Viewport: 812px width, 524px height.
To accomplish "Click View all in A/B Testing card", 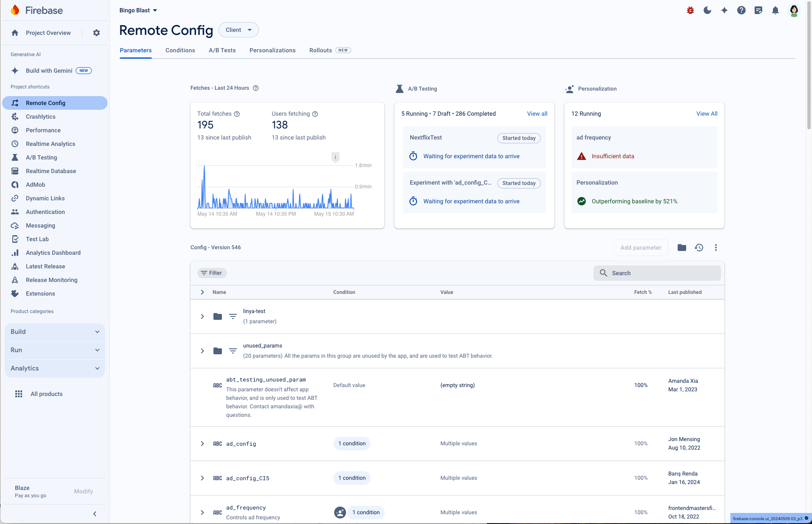I will pos(537,114).
